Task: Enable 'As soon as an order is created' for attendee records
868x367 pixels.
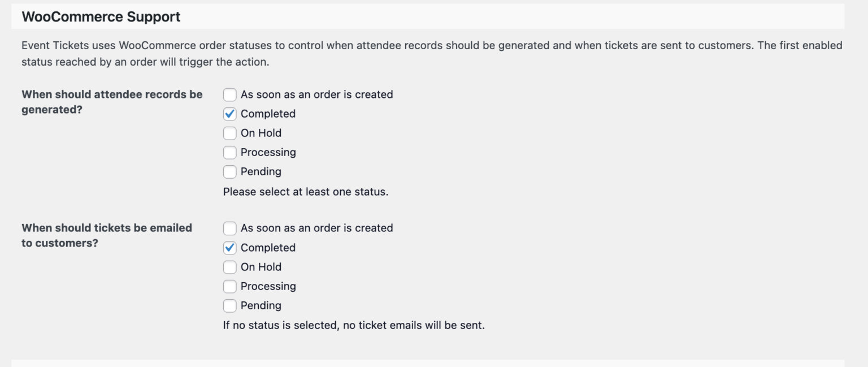Action: [230, 94]
